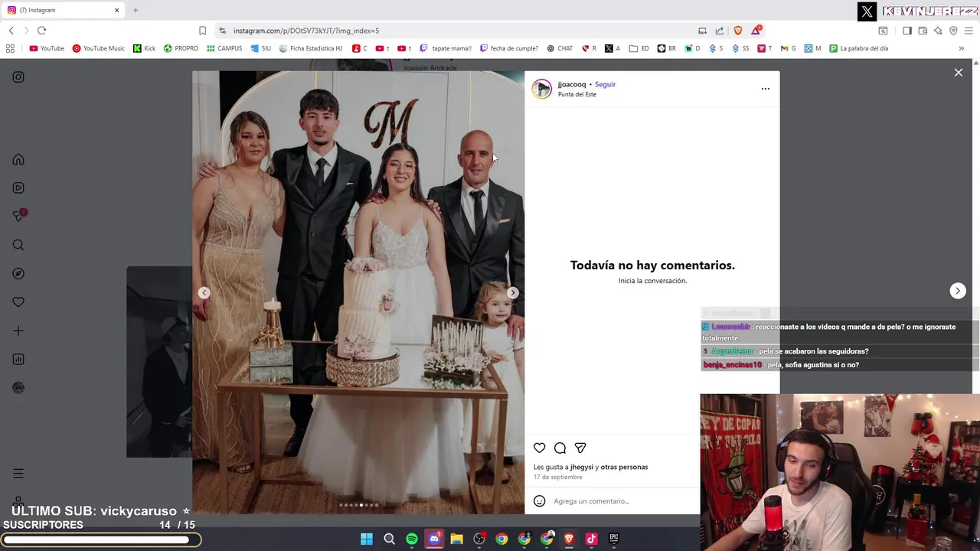Screen dimensions: 980x551
Task: Open jjoacooq username link
Action: (572, 84)
